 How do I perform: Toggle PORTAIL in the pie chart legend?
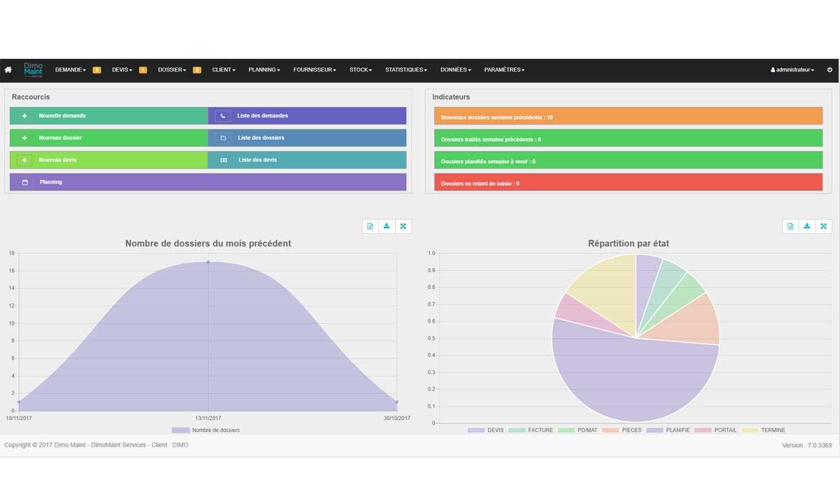click(715, 430)
